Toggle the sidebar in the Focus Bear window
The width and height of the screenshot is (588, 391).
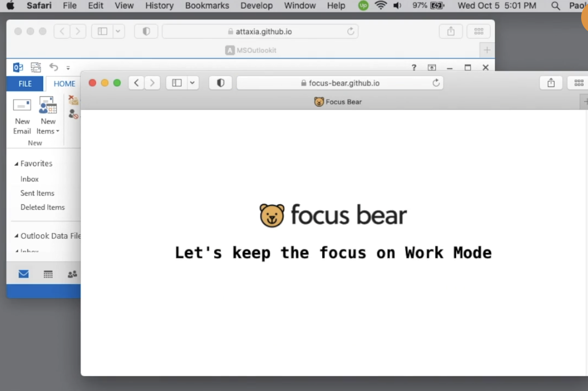176,83
